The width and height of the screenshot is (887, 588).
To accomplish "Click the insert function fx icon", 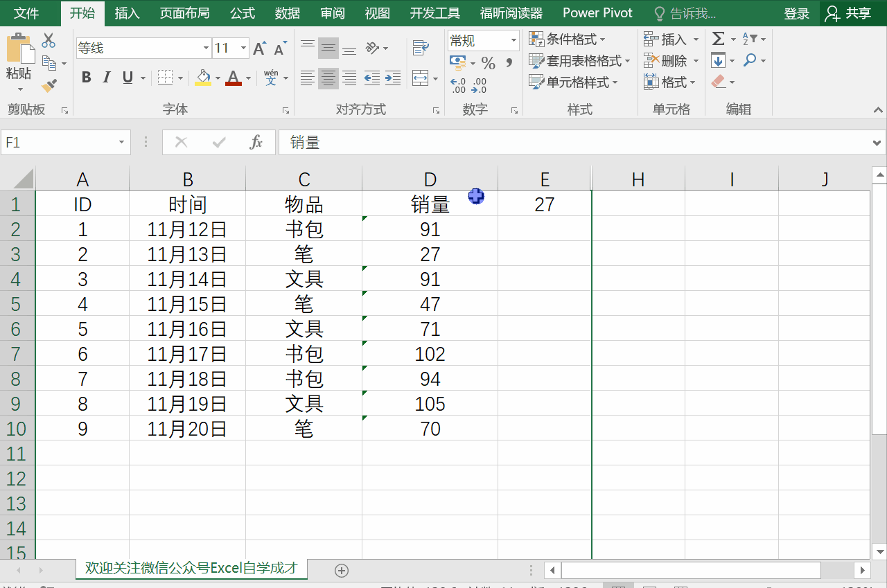I will (256, 143).
